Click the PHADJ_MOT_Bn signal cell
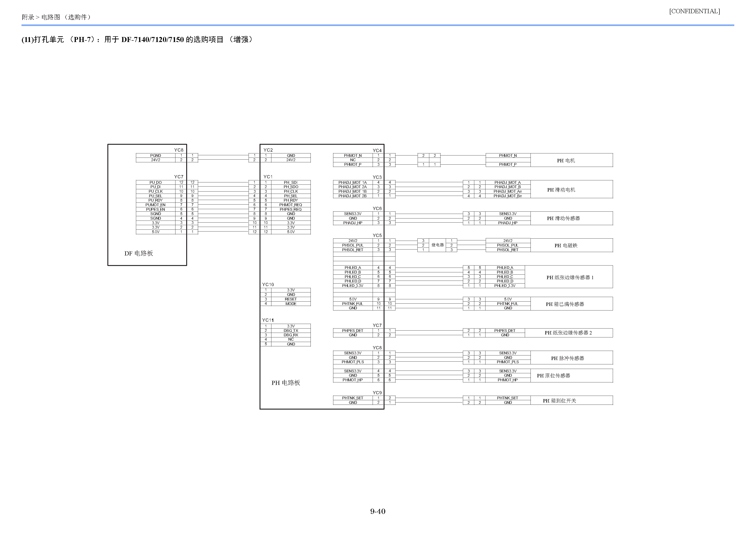The image size is (756, 534). point(508,196)
